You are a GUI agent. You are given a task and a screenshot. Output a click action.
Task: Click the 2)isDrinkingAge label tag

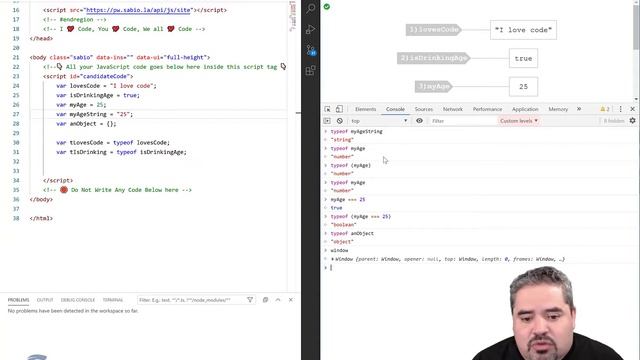[433, 58]
